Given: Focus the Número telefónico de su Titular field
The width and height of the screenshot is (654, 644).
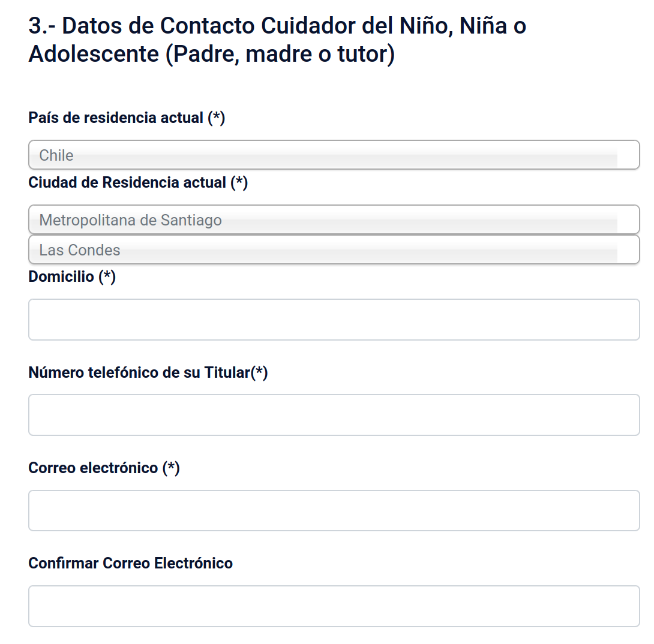Looking at the screenshot, I should (x=334, y=415).
